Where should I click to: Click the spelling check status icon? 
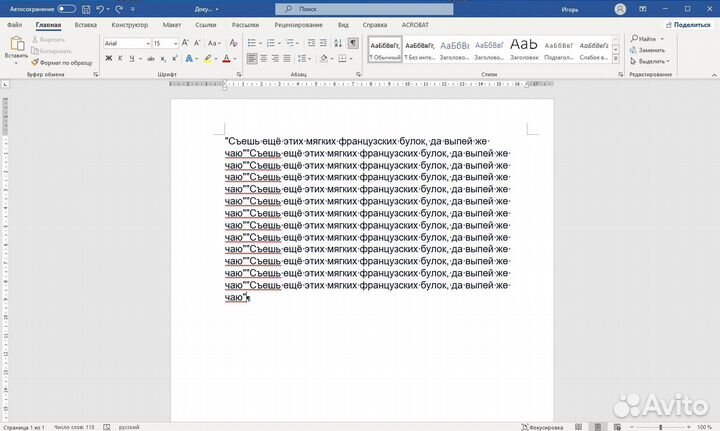tap(107, 427)
